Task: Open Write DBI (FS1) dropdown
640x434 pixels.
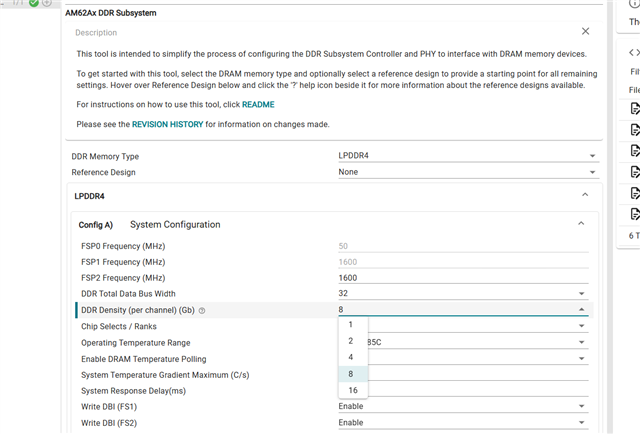Action: pos(463,406)
